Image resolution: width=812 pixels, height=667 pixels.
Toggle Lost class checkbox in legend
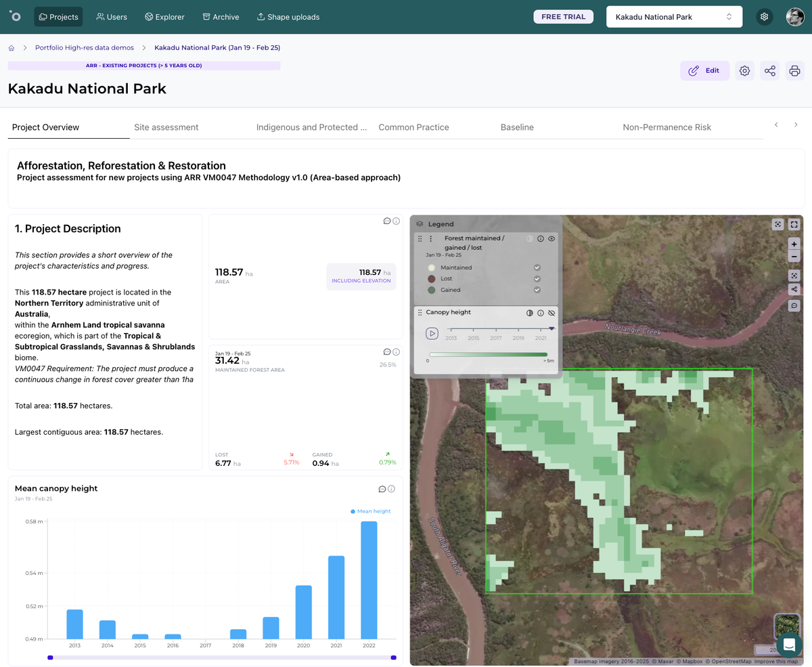click(x=537, y=278)
